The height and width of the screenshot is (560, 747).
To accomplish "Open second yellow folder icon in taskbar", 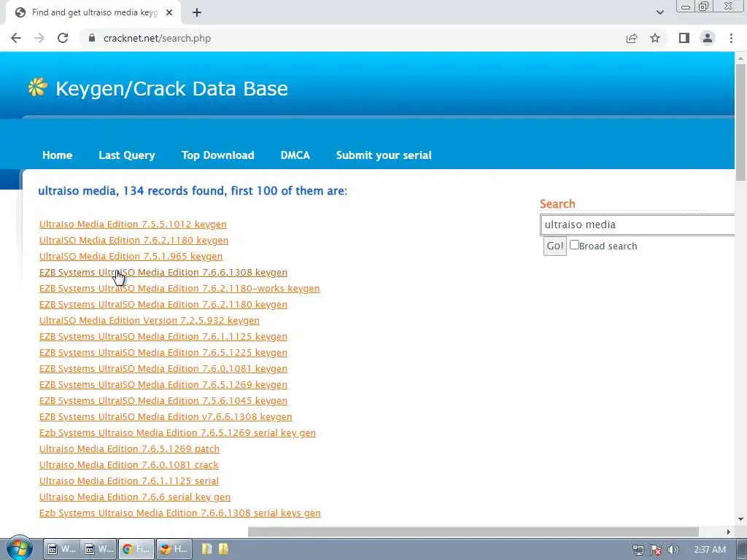I will 223,549.
